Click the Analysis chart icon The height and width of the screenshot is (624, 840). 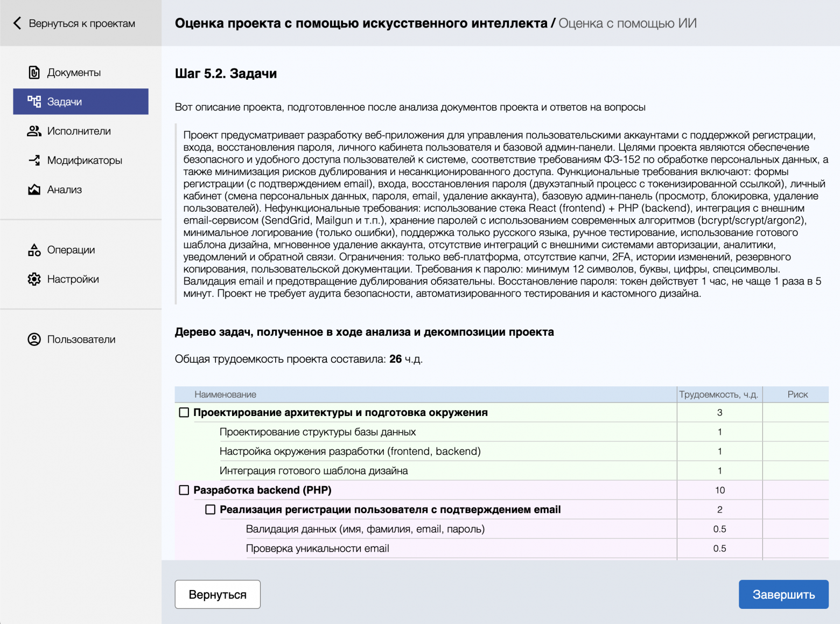coord(34,190)
